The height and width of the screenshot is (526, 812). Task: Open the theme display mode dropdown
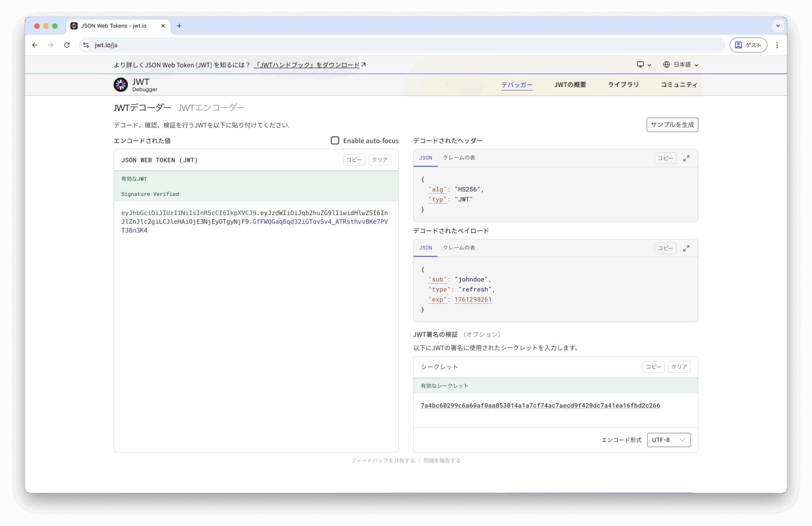tap(644, 65)
